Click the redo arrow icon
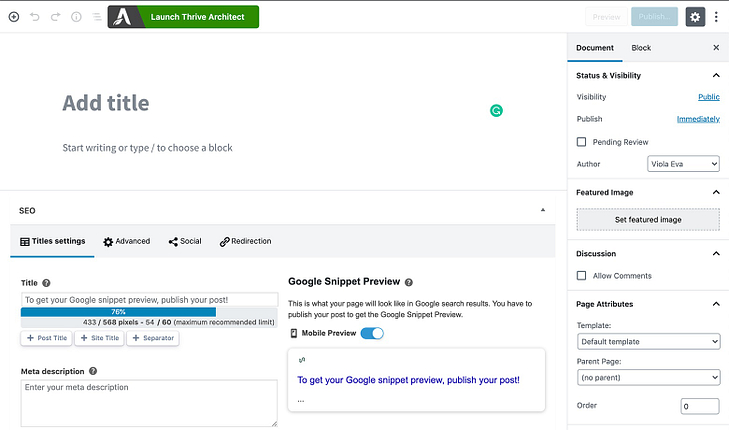The width and height of the screenshot is (729, 430). pos(55,17)
